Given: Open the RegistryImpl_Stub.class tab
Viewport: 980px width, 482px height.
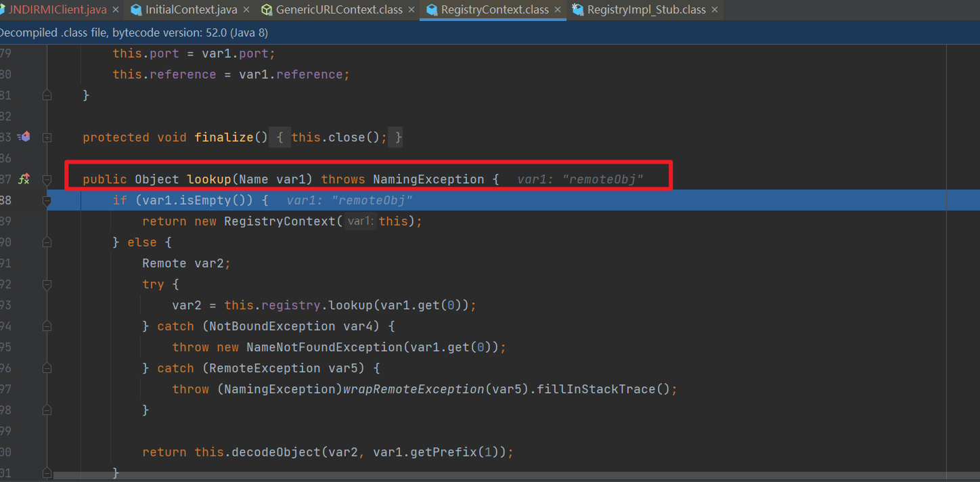Looking at the screenshot, I should pyautogui.click(x=646, y=10).
